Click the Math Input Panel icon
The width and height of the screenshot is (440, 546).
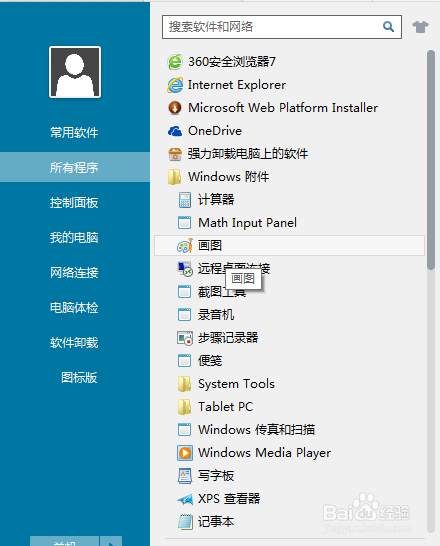click(x=184, y=223)
